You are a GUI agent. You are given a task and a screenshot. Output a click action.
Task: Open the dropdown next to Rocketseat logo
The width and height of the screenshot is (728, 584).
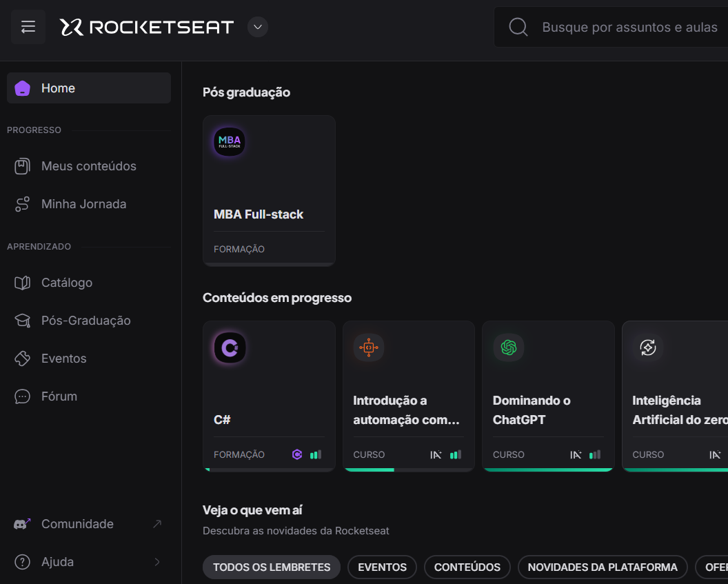(x=258, y=27)
